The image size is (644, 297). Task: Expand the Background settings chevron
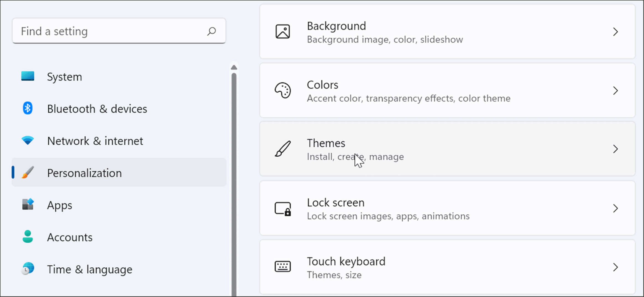pyautogui.click(x=616, y=32)
